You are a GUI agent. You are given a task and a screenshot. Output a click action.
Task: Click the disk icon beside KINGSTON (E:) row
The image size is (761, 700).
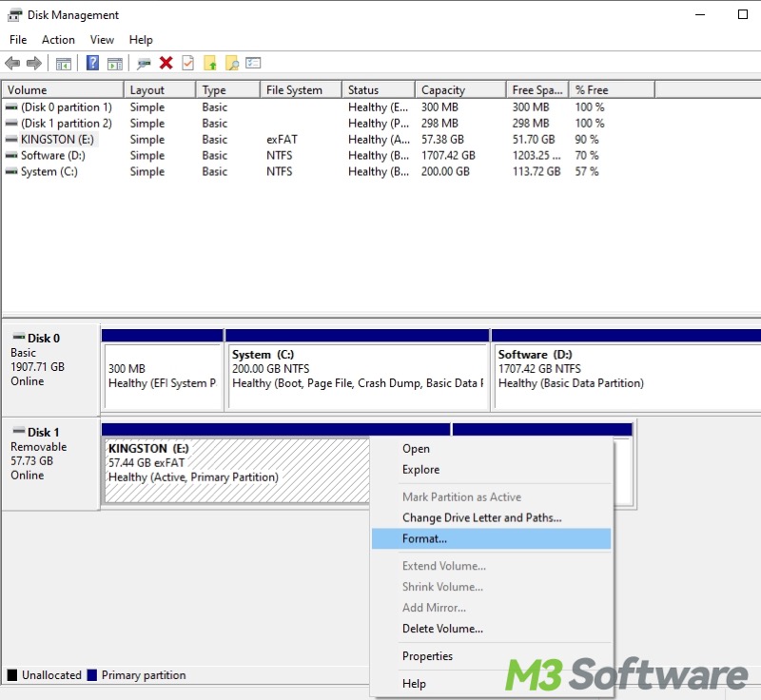[x=11, y=139]
